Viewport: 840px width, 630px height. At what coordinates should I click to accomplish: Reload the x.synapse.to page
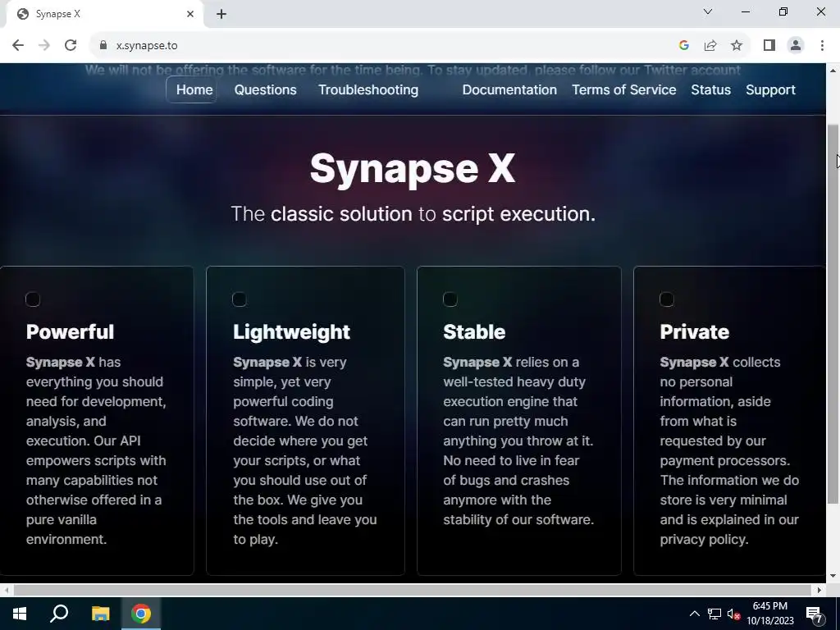coord(71,46)
